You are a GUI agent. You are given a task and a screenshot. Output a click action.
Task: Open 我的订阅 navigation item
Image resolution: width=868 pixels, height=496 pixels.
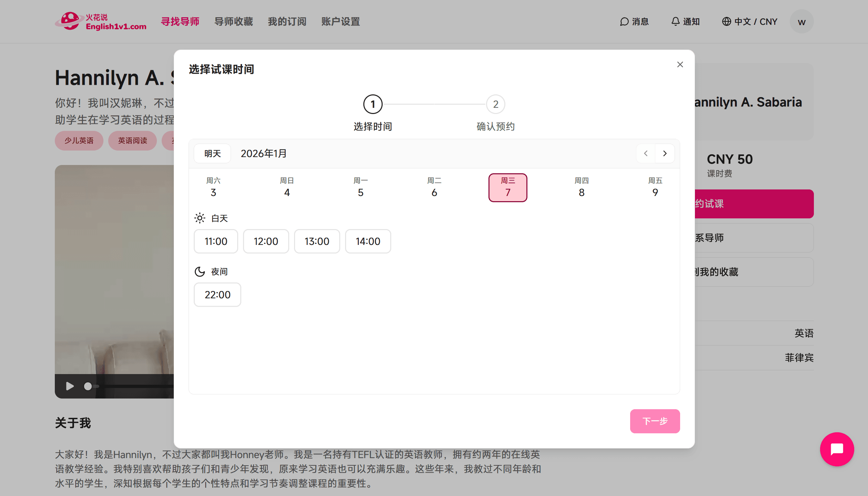[x=287, y=22]
